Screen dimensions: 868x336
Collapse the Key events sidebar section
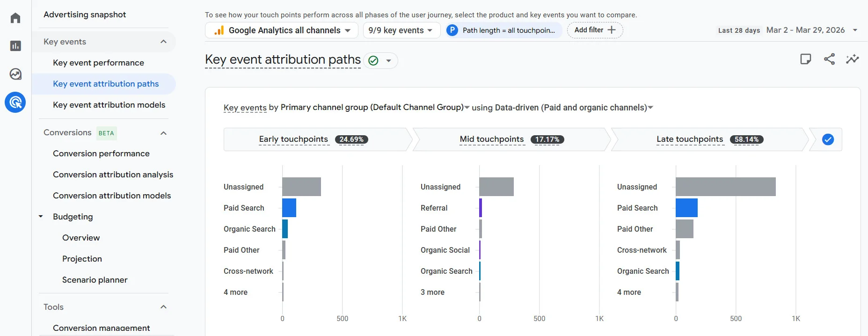coord(163,42)
